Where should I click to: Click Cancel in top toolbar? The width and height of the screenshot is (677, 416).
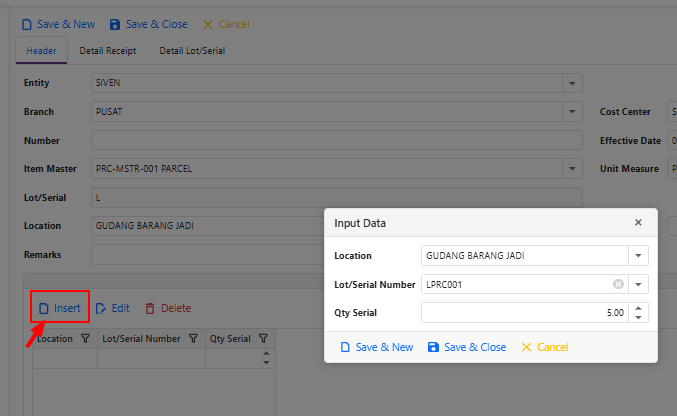[226, 24]
